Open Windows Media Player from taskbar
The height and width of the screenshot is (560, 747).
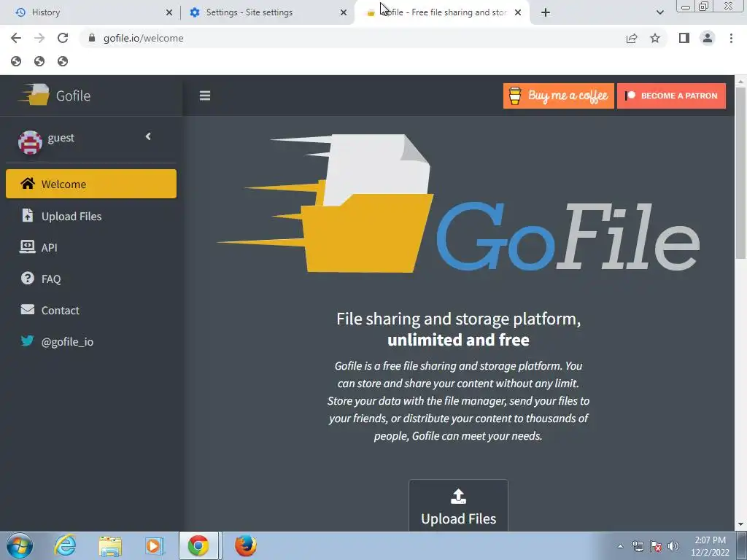click(x=155, y=545)
